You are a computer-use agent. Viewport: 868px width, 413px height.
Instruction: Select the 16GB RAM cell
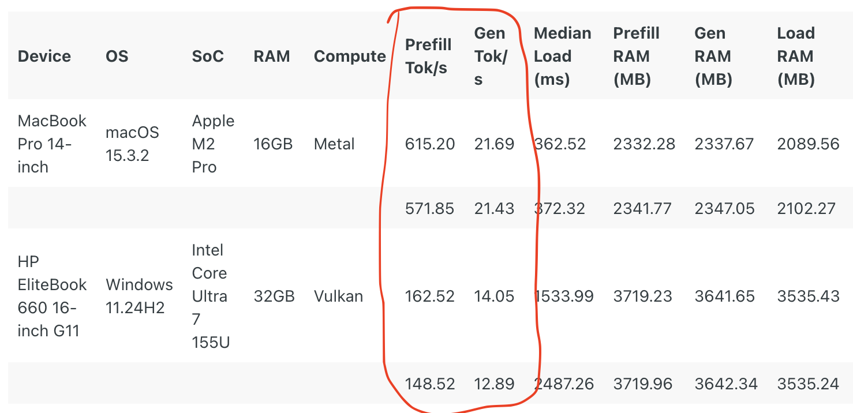point(273,144)
